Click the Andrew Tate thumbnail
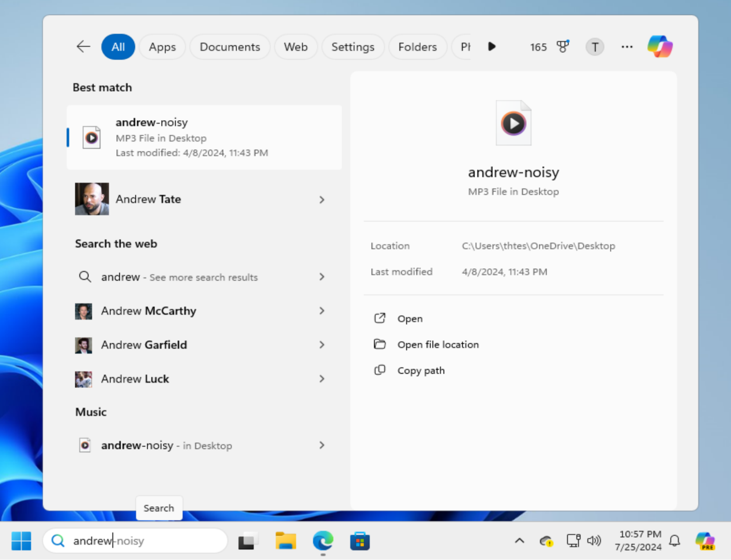This screenshot has width=731, height=560. (92, 199)
